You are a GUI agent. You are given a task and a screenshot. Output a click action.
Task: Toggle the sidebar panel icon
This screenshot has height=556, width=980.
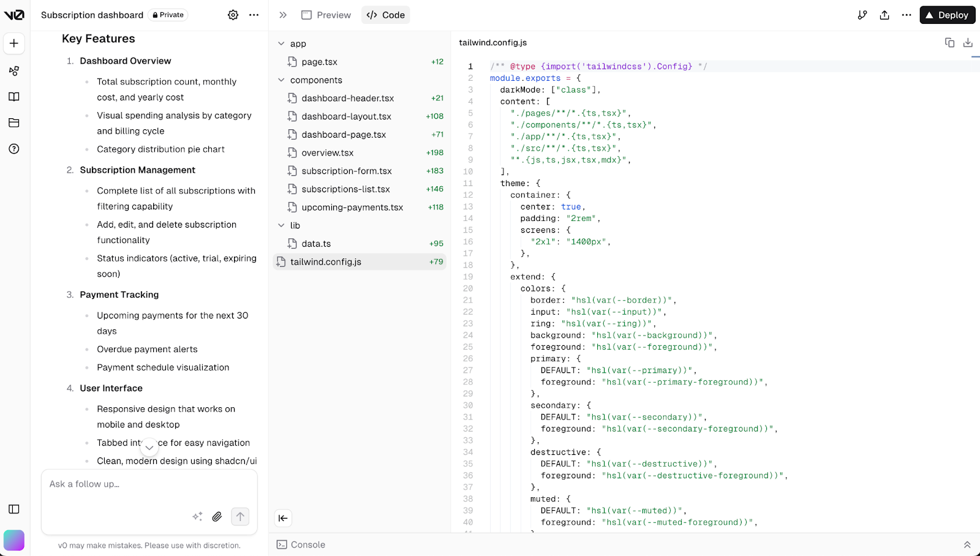point(14,509)
